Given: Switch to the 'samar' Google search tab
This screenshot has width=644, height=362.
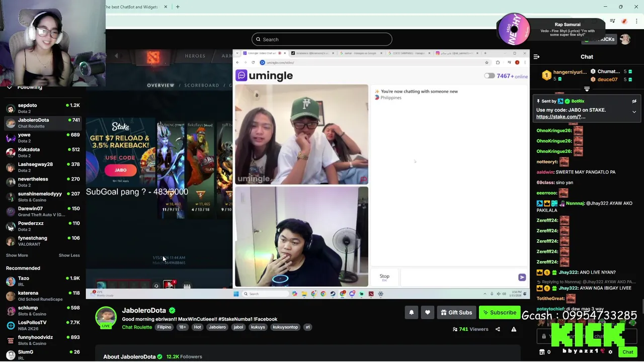Looking at the screenshot, I should point(360,53).
